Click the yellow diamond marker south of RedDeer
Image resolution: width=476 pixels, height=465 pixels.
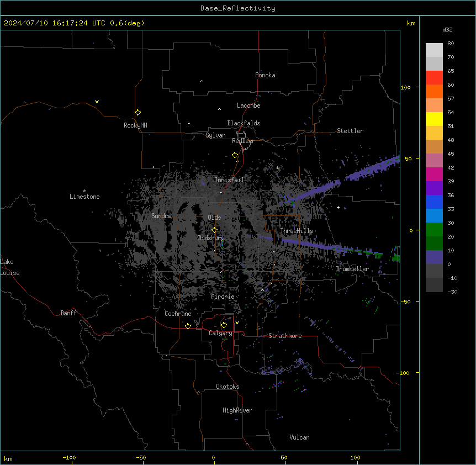point(235,155)
